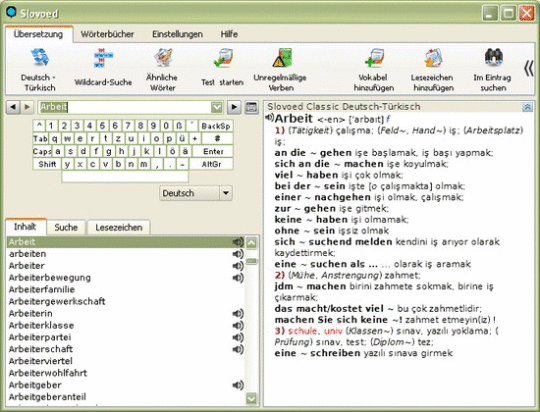
Task: Go back with the left arrow button
Action: (13, 107)
